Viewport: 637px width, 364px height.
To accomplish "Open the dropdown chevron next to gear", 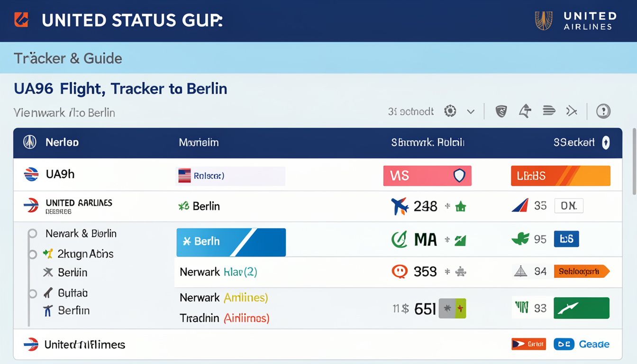I will coord(471,112).
